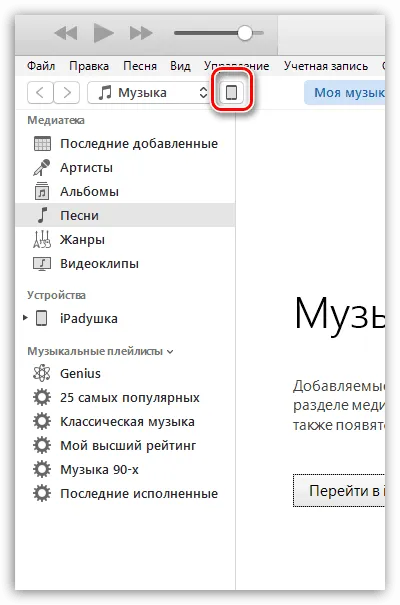Click the iPadушка tablet icon
This screenshot has width=400, height=605.
[x=42, y=318]
